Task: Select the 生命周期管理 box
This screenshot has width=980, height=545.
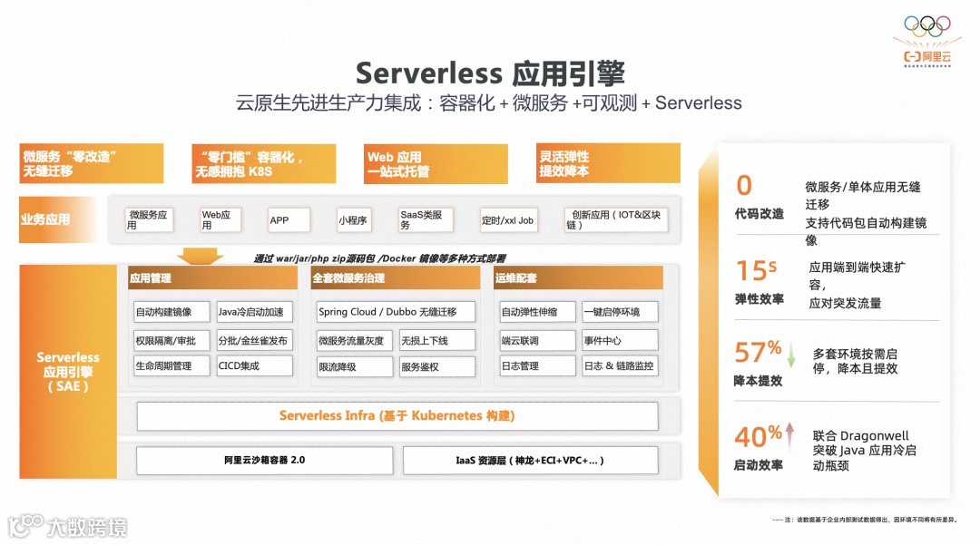Action: tap(171, 365)
